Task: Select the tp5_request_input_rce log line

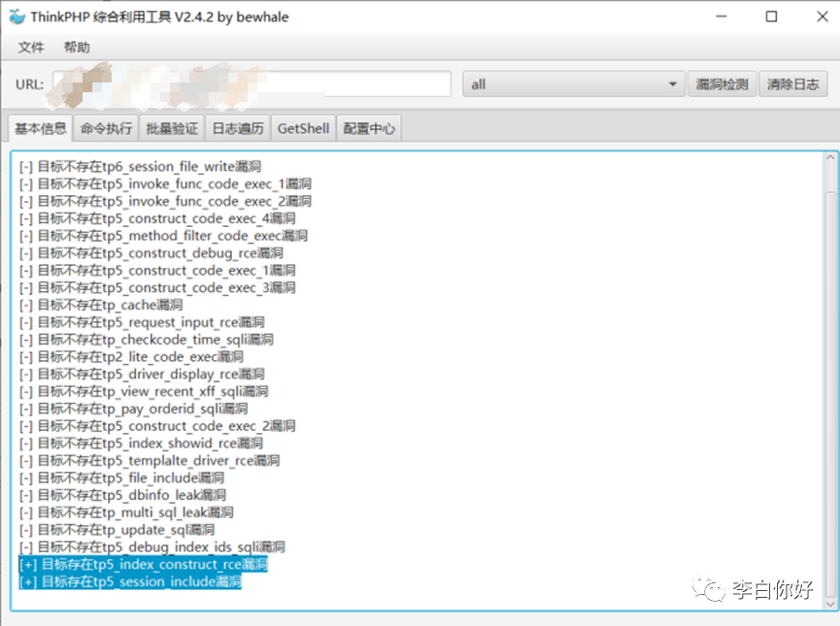Action: [142, 322]
